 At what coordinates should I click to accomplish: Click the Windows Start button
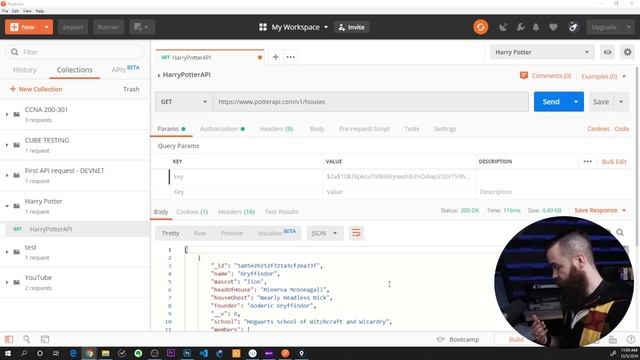pyautogui.click(x=7, y=353)
